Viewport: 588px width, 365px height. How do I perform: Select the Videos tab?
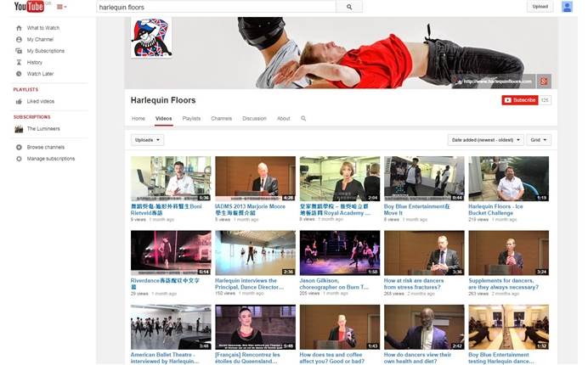(163, 119)
